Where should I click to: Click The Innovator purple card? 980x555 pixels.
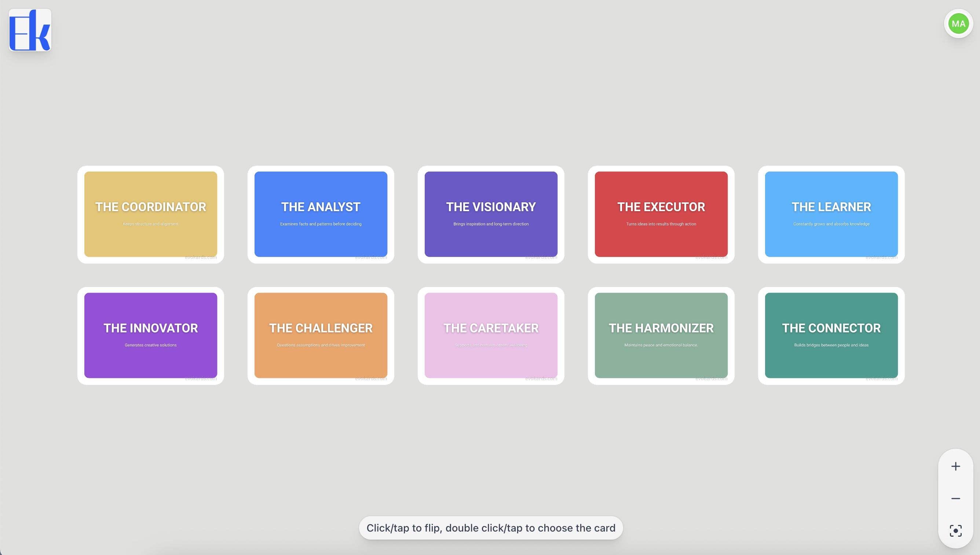point(151,335)
